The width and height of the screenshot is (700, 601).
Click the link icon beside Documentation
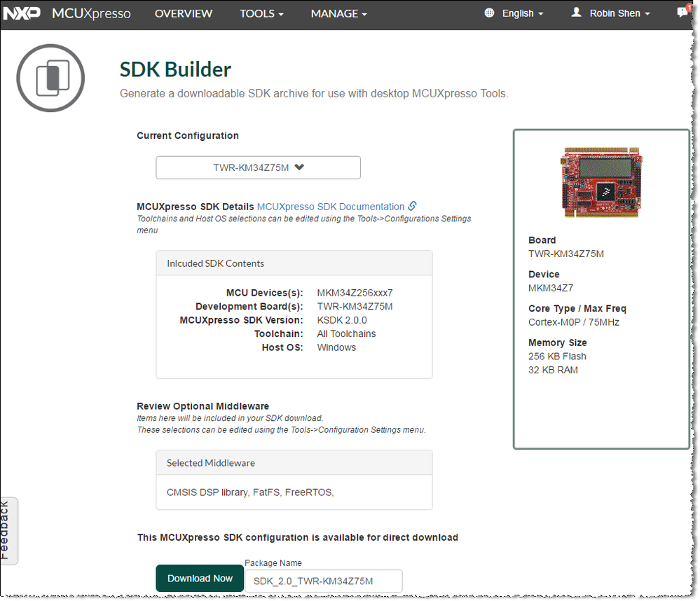coord(413,206)
